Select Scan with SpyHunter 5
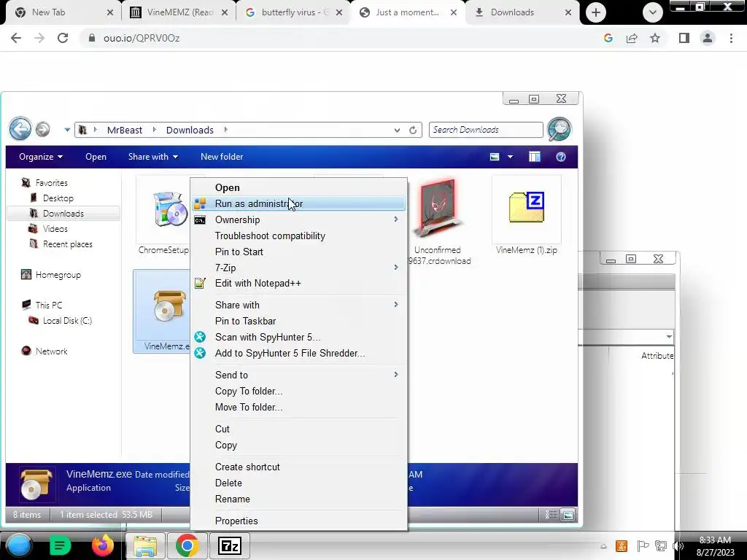Screen dimensions: 747x560 click(298, 337)
